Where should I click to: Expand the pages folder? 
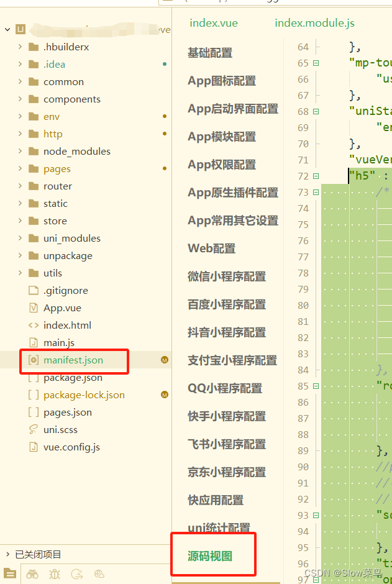pyautogui.click(x=20, y=169)
